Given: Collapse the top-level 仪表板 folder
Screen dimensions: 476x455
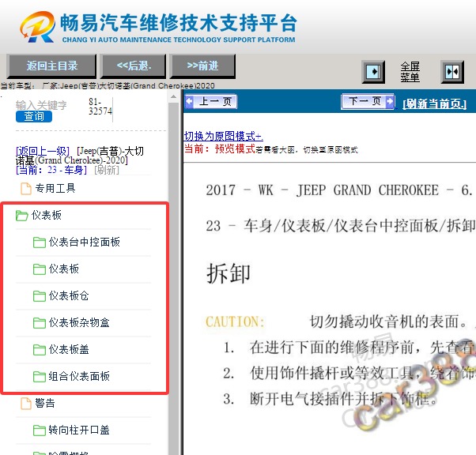Looking at the screenshot, I should point(47,216).
